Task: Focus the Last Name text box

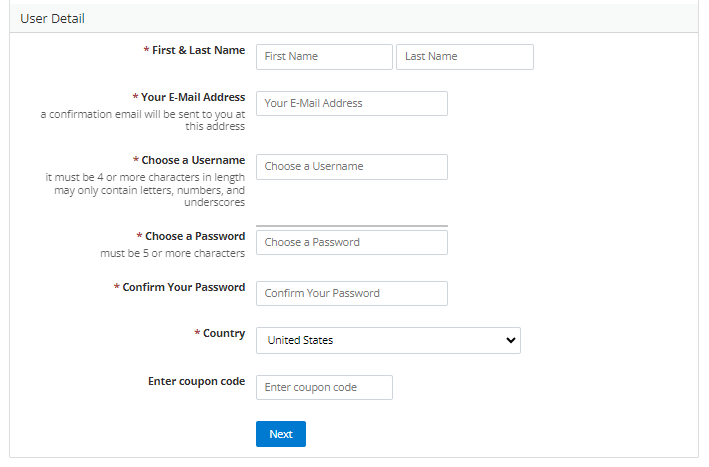Action: pos(464,57)
